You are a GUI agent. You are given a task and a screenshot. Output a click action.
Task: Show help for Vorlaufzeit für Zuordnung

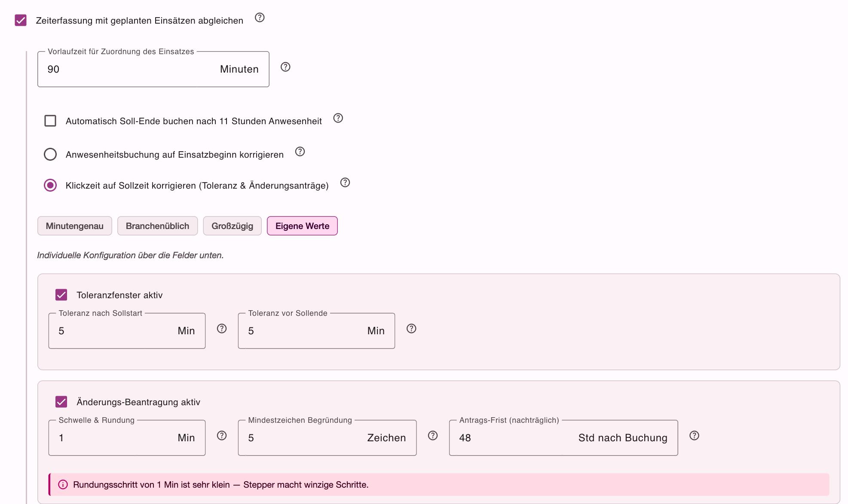click(285, 67)
